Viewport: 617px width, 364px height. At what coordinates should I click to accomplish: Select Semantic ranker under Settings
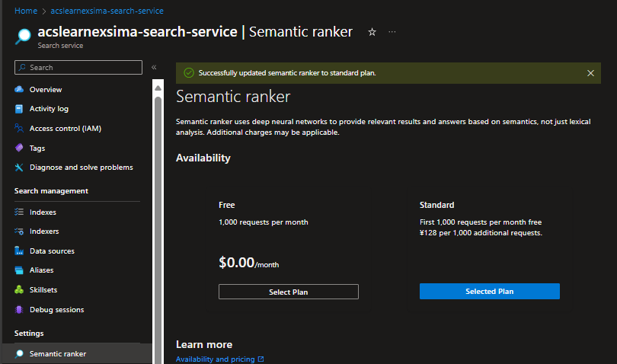point(77,353)
